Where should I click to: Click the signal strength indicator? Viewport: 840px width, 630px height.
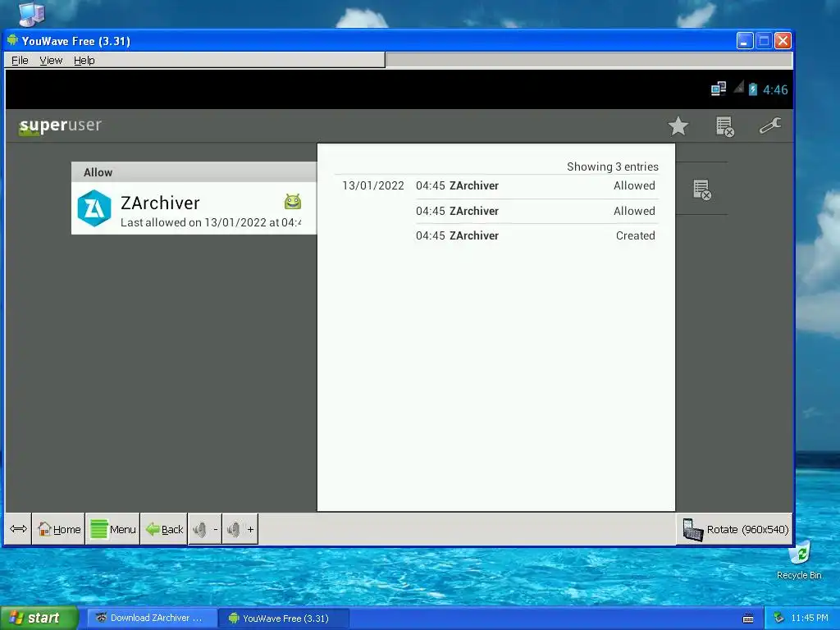(x=739, y=87)
